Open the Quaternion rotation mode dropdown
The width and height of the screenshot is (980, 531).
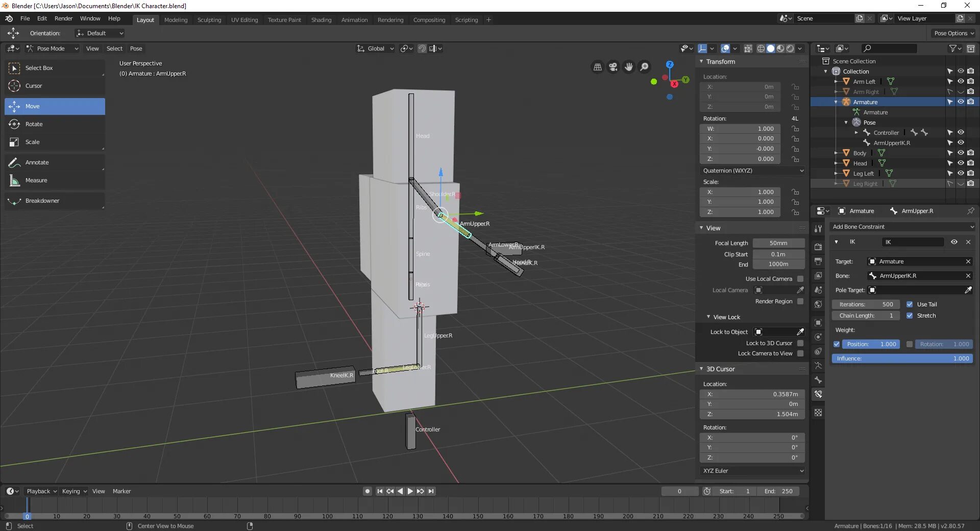752,171
